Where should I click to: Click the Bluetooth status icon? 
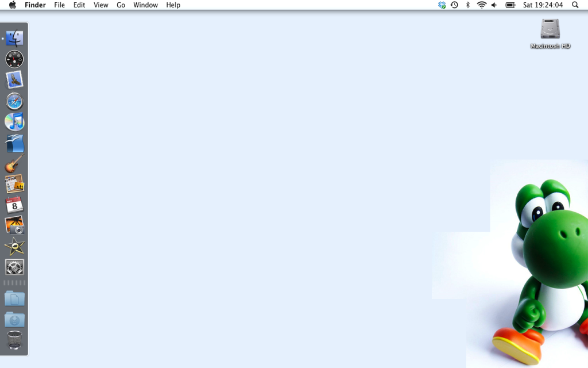pos(467,5)
